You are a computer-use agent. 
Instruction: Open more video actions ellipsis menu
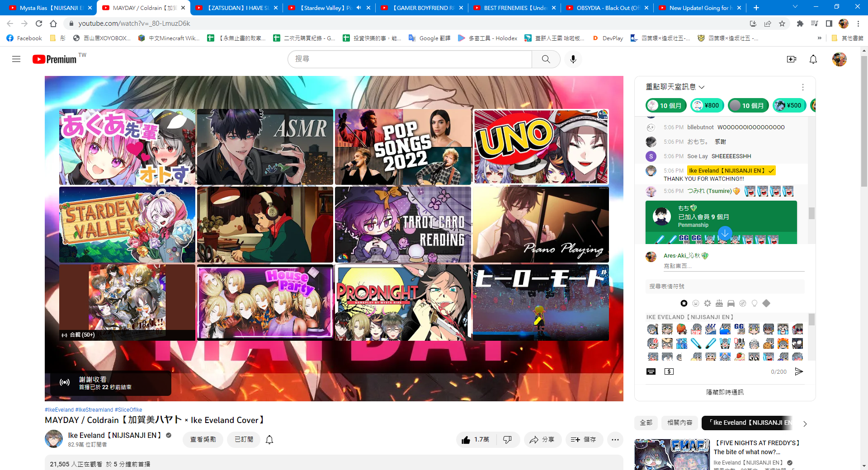point(615,439)
